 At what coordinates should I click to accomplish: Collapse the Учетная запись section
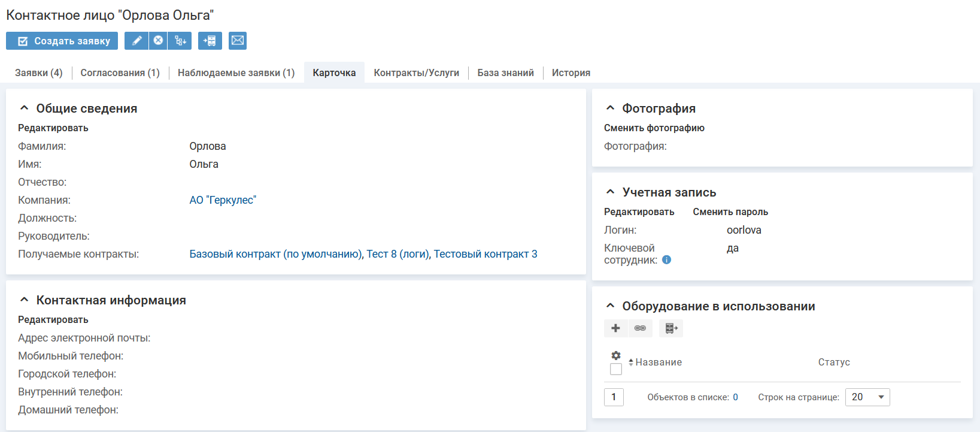[610, 192]
